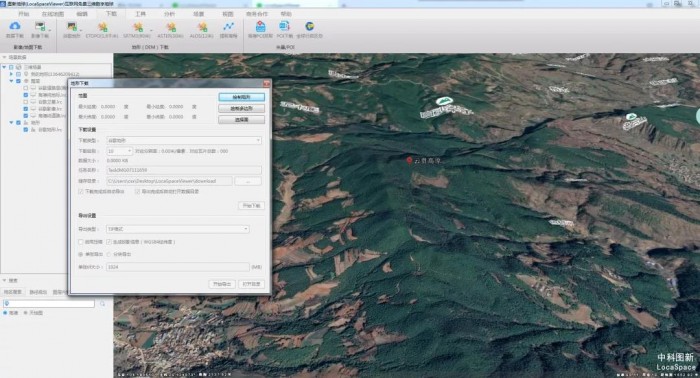Click the globe icon in POI group
700x378 pixels.
click(x=309, y=26)
